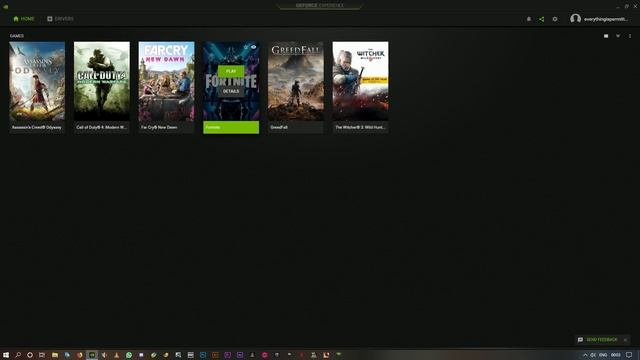Click the Far Cry New Dawn title label
Viewport: 640px width, 360px height.
coord(167,127)
